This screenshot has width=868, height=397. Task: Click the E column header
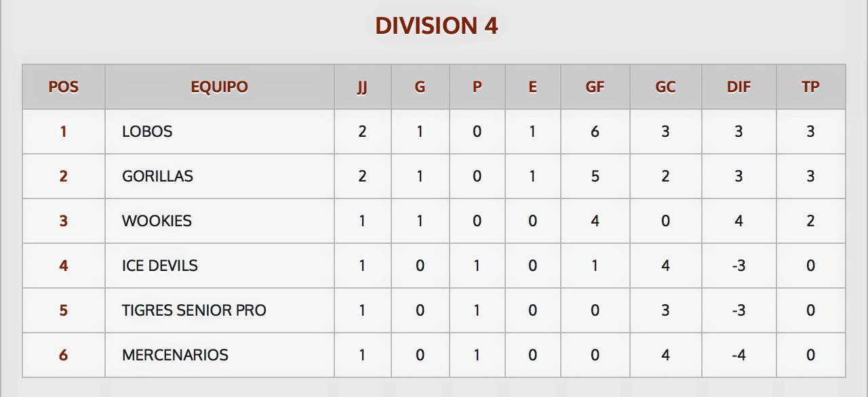click(x=532, y=87)
